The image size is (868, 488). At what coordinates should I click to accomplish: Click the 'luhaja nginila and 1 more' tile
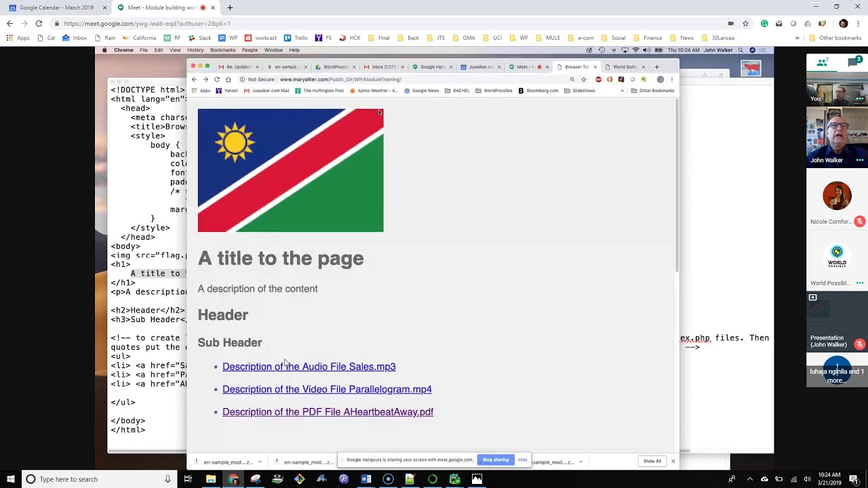click(837, 371)
